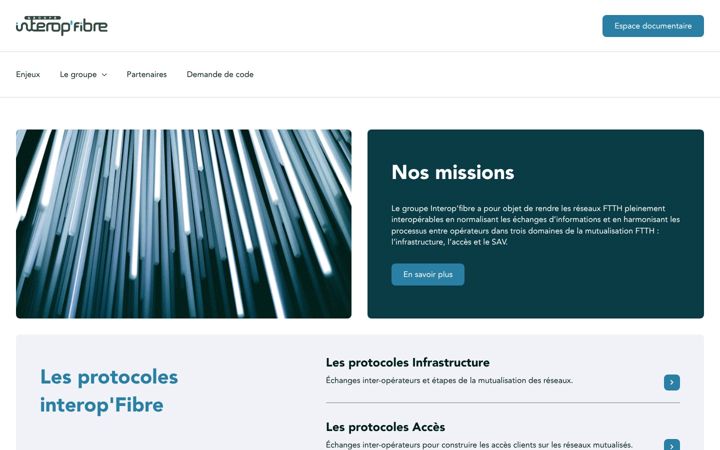Click the Interop'fibre logo

(62, 25)
